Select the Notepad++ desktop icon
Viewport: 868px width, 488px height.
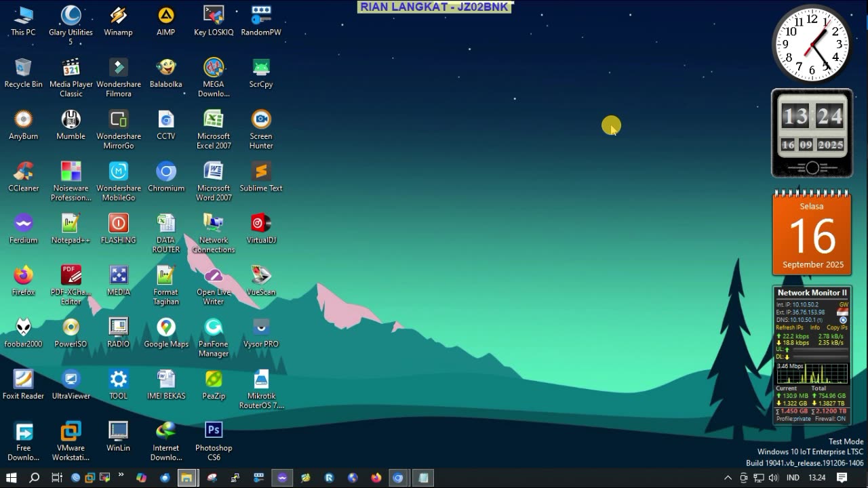pyautogui.click(x=71, y=229)
